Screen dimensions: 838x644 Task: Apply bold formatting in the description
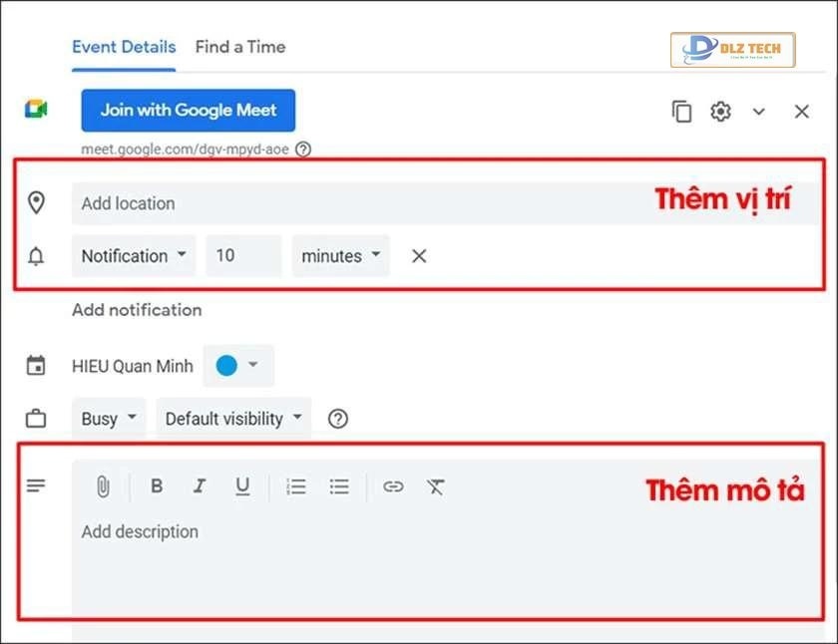(157, 485)
